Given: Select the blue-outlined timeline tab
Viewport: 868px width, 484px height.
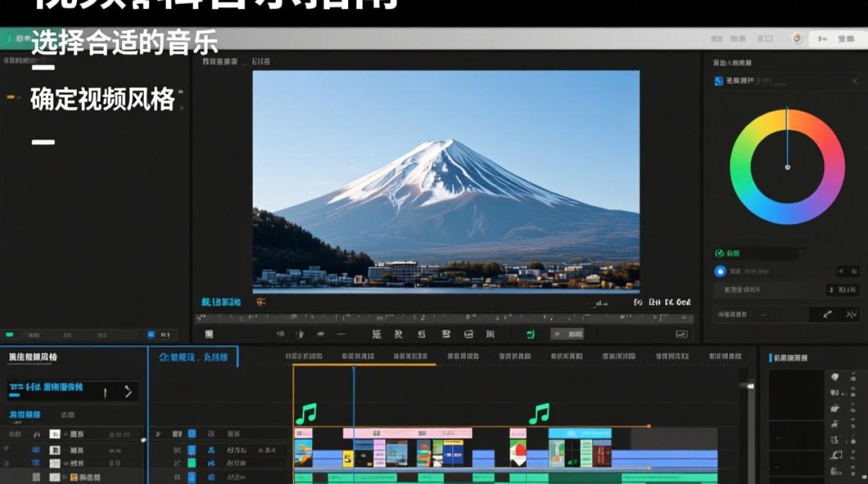Looking at the screenshot, I should click(193, 357).
